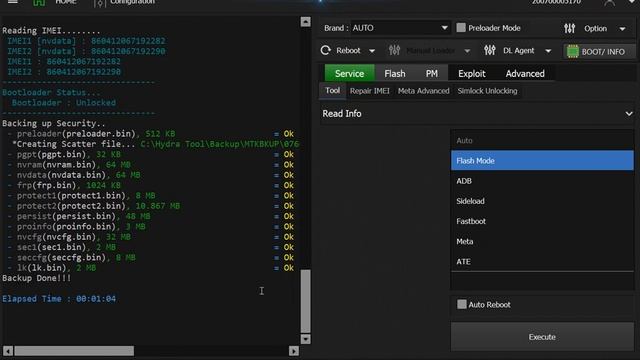
Task: Click the log scroll down arrow
Action: coord(305,339)
